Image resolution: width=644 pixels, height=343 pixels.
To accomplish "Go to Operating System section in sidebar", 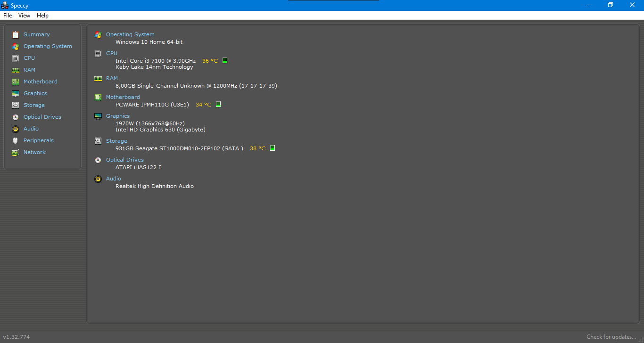I will click(48, 46).
